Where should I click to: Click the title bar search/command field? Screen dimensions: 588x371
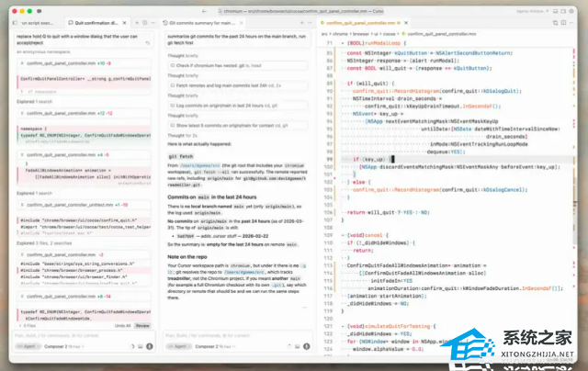coord(301,11)
